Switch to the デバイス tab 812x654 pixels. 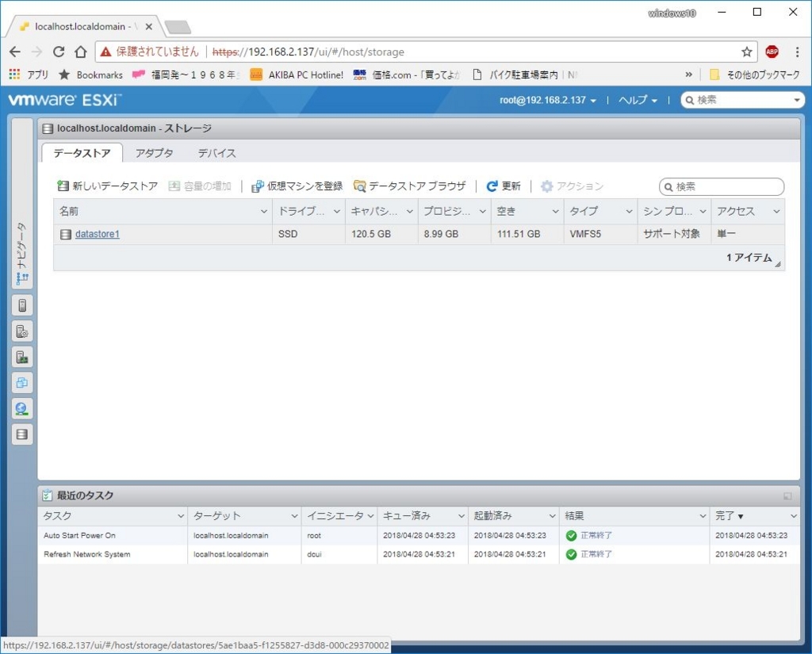(x=216, y=153)
